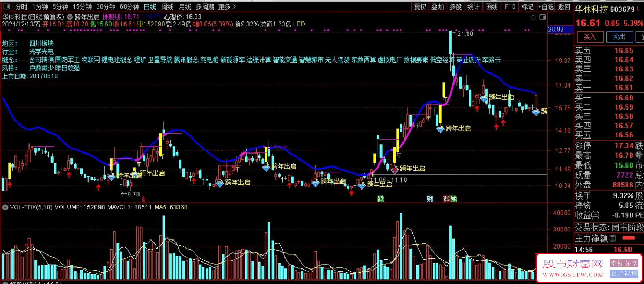The image size is (644, 284).
Task: Select the 1分钟 period tab
Action: click(x=40, y=7)
